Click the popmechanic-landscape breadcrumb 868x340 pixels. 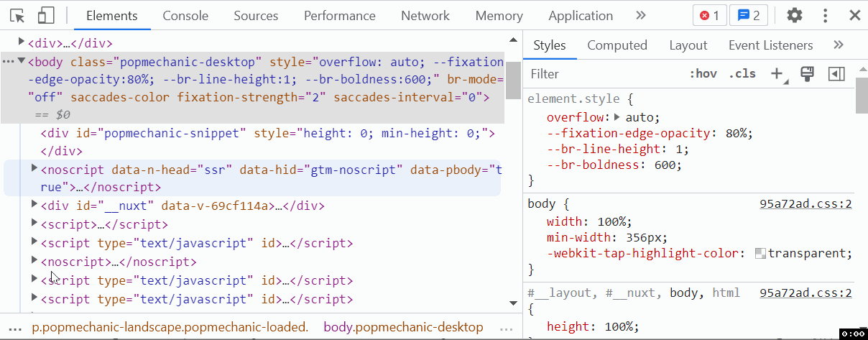click(170, 327)
